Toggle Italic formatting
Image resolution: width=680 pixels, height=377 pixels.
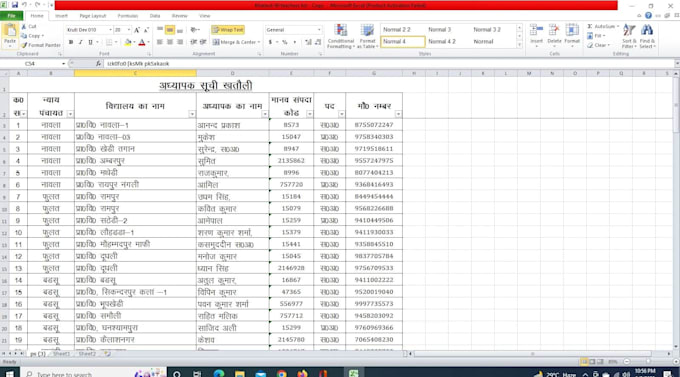[80, 42]
